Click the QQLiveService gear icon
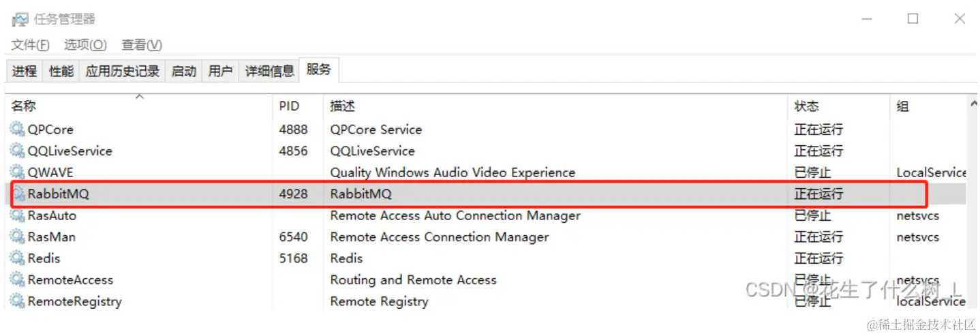Image resolution: width=980 pixels, height=336 pixels. 17,151
